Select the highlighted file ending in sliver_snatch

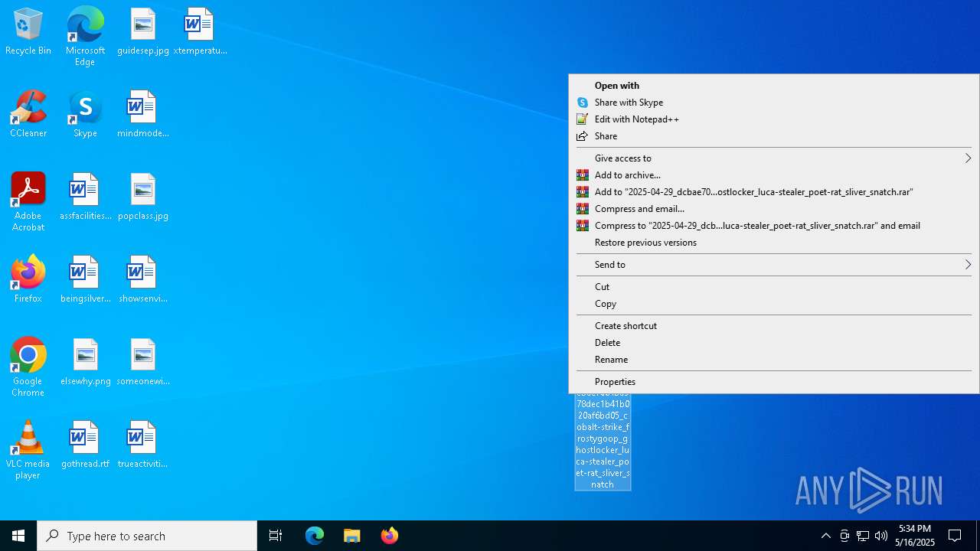pos(603,442)
